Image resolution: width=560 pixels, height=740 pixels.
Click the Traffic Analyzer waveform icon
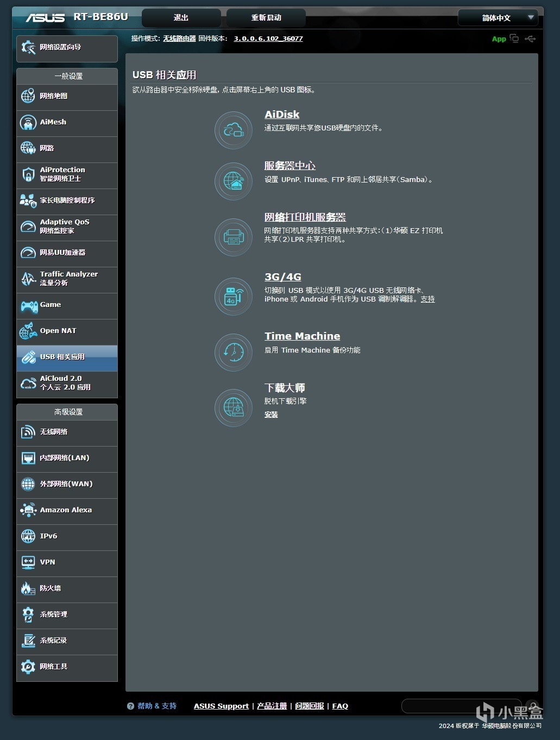[x=28, y=279]
